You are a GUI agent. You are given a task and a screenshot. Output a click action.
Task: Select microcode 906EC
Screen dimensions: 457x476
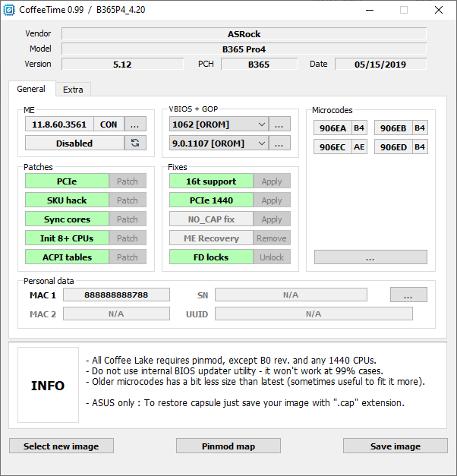(x=333, y=147)
